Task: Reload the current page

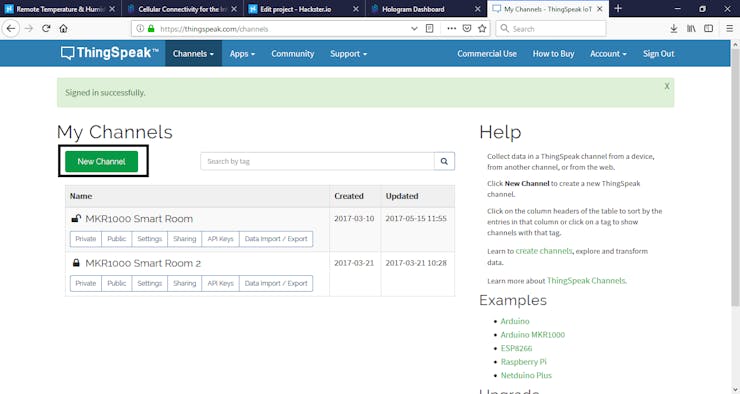Action: (46, 28)
